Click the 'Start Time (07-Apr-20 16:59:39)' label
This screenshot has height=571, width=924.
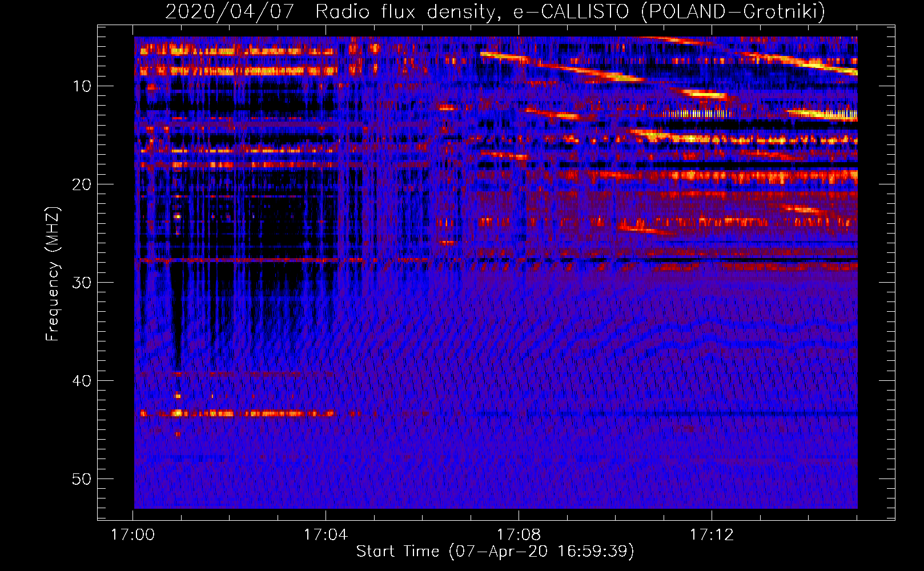(x=495, y=552)
